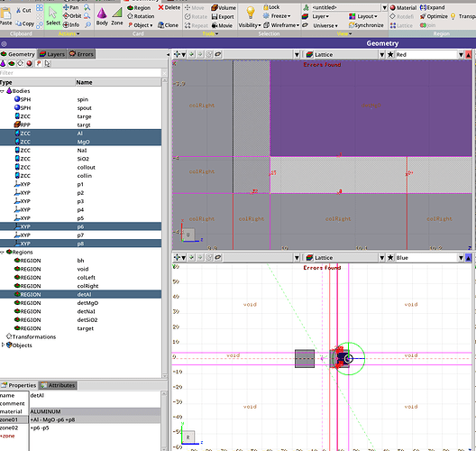476x451 pixels.
Task: Expand the Objects tree node
Action: [x=3, y=345]
